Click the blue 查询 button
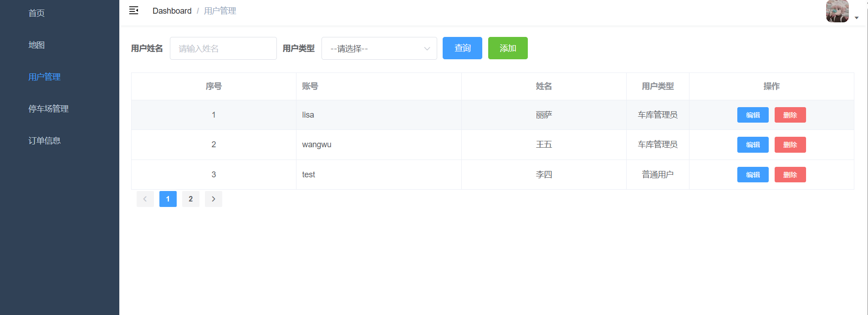This screenshot has height=315, width=868. (462, 48)
